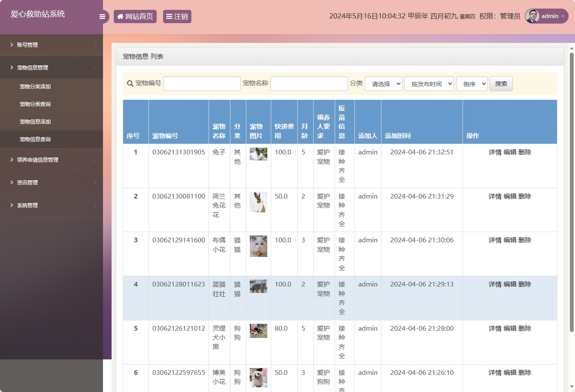Image resolution: width=575 pixels, height=392 pixels.
Task: Open the 按发布时间 sort dropdown
Action: (429, 83)
